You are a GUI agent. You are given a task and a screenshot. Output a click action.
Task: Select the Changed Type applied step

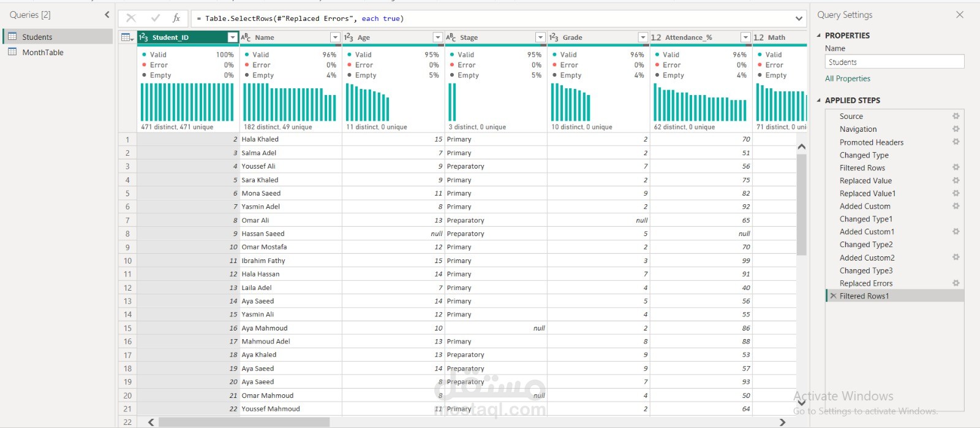point(864,155)
